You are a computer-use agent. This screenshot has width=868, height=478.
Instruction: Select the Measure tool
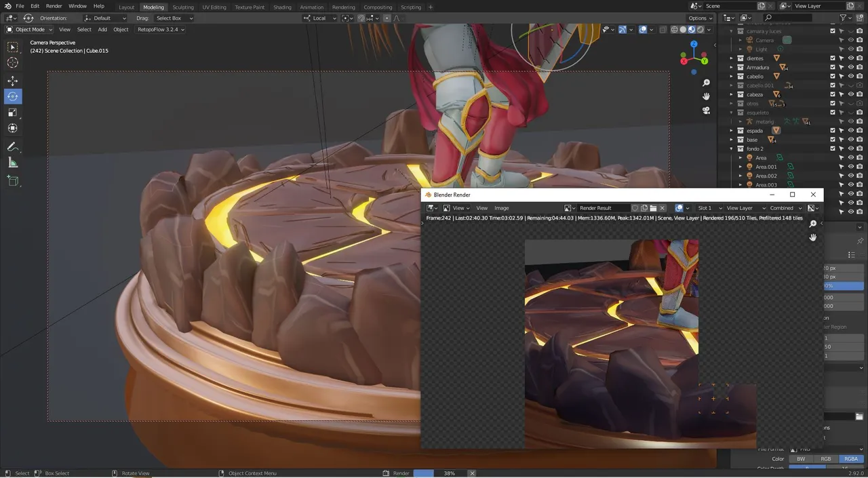coord(13,163)
